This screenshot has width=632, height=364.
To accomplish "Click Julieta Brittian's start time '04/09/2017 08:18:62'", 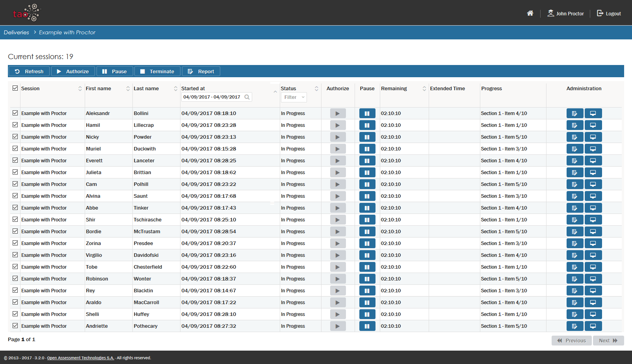I will [x=209, y=173].
